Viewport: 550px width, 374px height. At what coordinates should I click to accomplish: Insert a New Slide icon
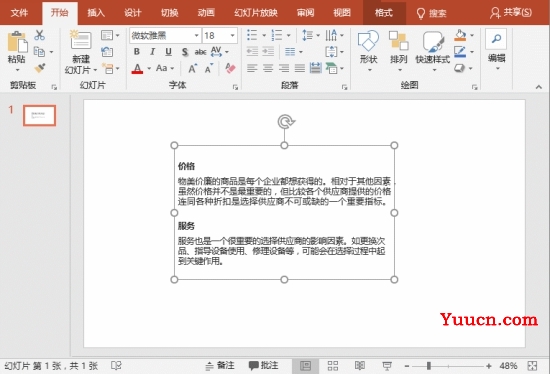point(81,40)
